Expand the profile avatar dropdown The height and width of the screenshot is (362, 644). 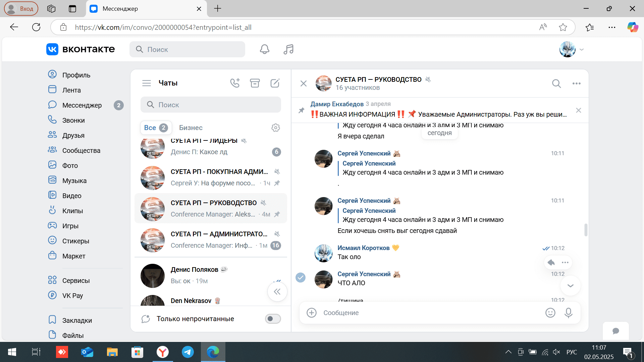coord(582,50)
